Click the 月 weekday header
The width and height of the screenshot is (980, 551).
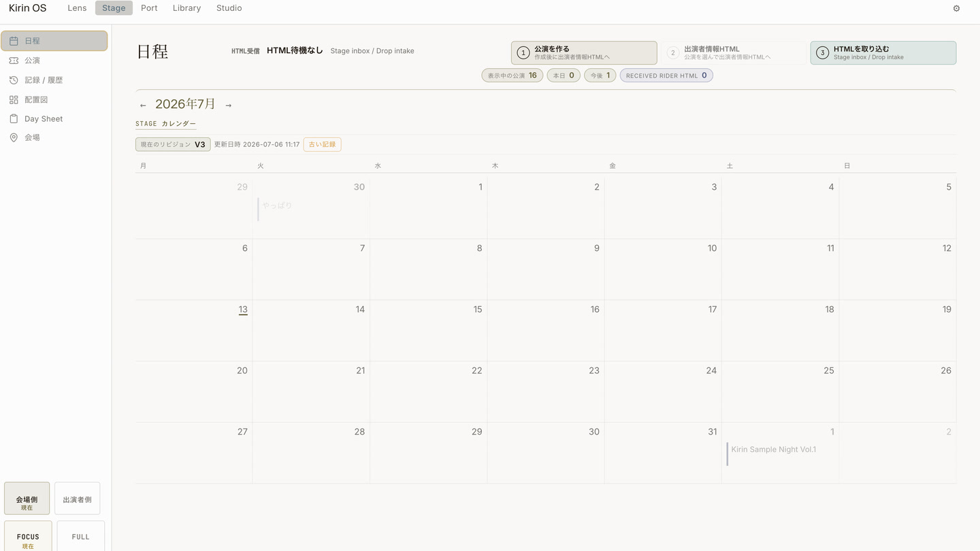tap(143, 166)
